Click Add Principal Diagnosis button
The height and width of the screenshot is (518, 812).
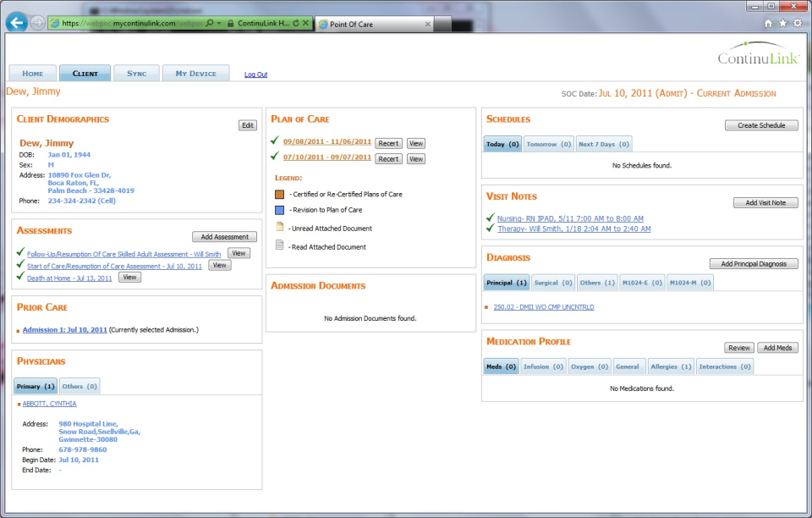(754, 264)
